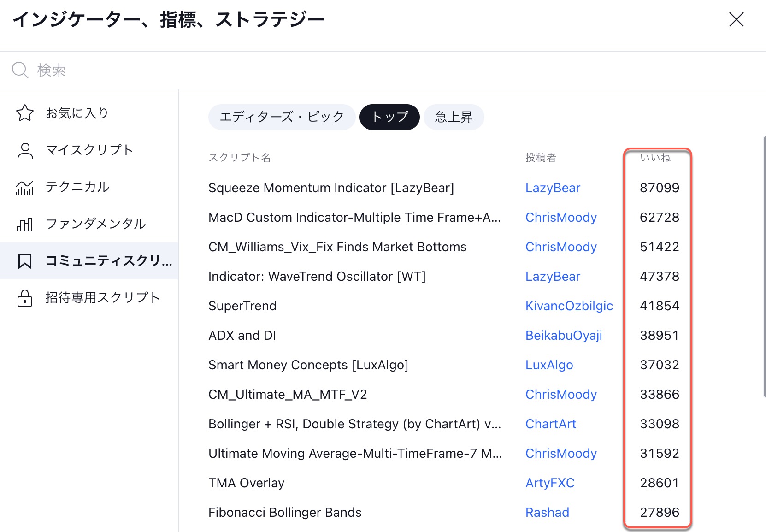Viewport: 766px width, 532px height.
Task: Click the invite-only lock icon
Action: [25, 298]
